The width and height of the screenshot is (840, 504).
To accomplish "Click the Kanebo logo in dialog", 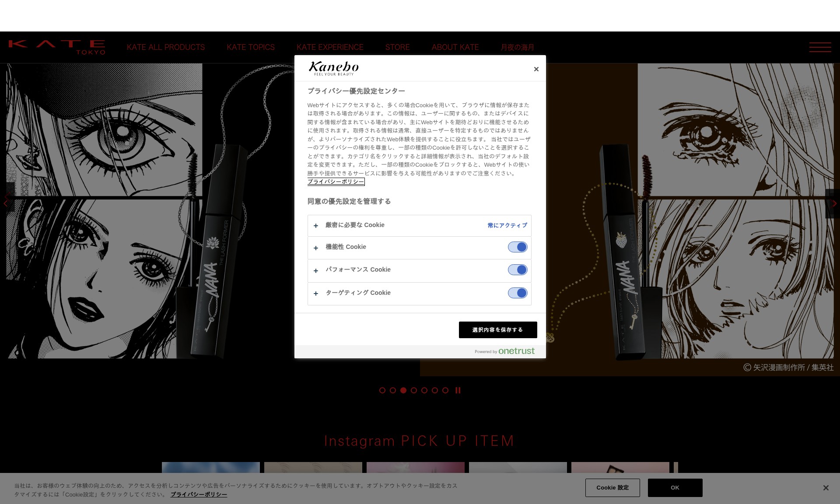I will (333, 68).
